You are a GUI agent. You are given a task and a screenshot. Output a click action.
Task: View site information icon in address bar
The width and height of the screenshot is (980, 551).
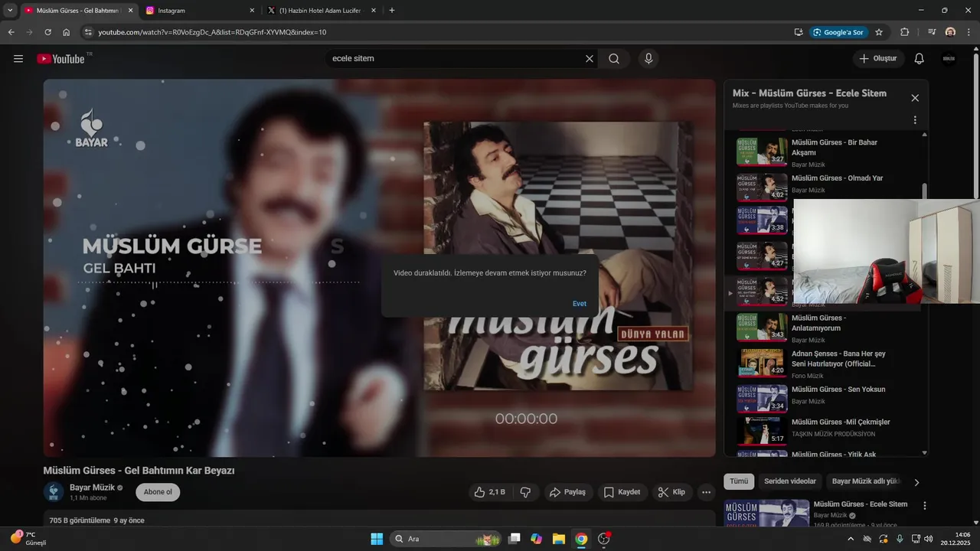click(x=88, y=32)
